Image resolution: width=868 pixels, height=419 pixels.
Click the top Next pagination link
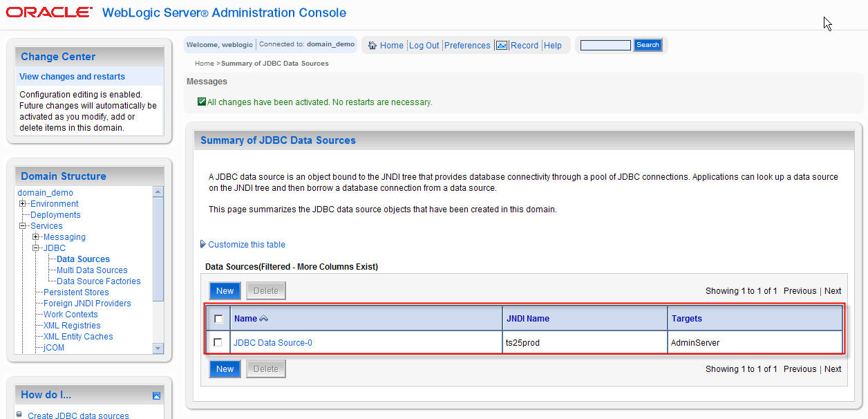[x=833, y=291]
